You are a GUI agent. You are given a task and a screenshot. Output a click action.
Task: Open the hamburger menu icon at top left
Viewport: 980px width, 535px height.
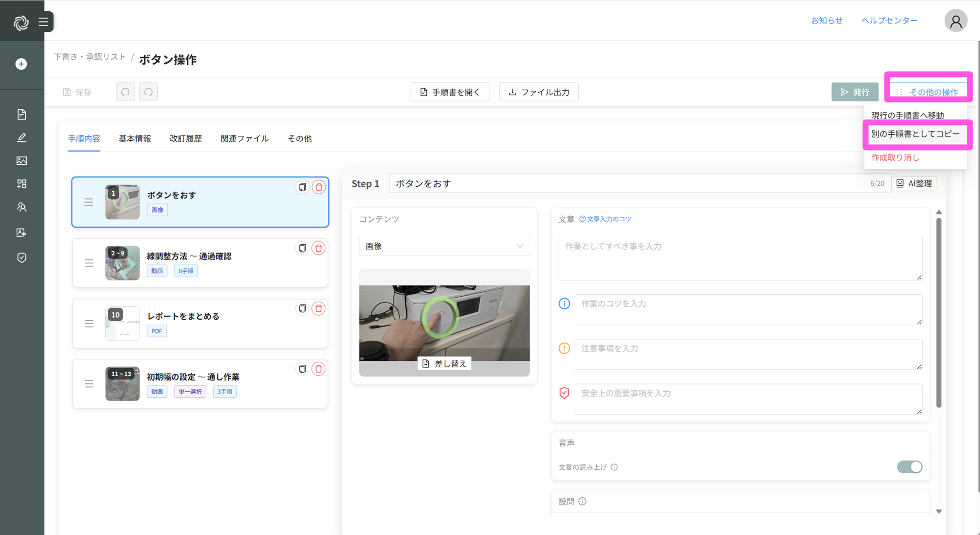click(x=44, y=22)
